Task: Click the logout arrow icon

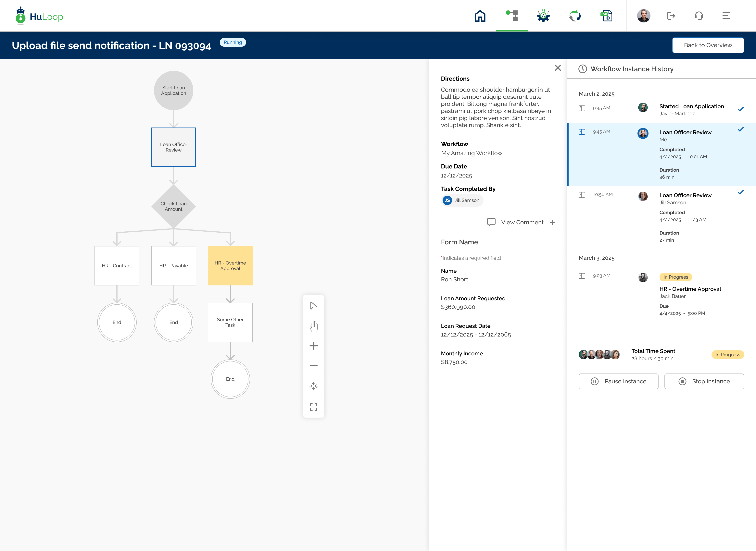Action: click(x=671, y=16)
